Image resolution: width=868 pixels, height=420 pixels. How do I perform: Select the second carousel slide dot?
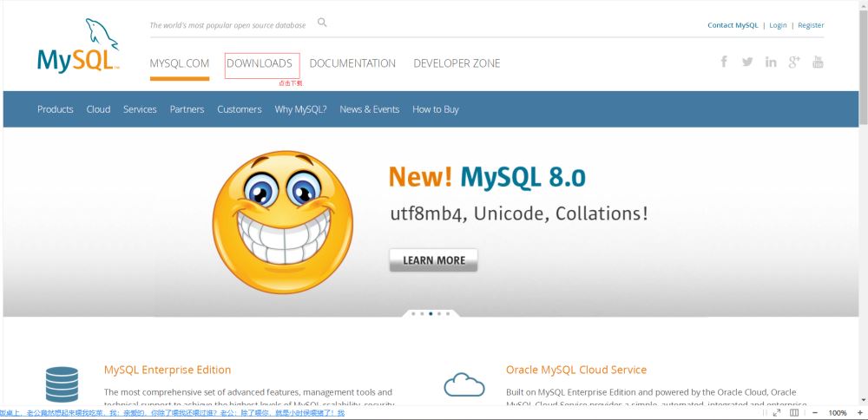point(422,314)
